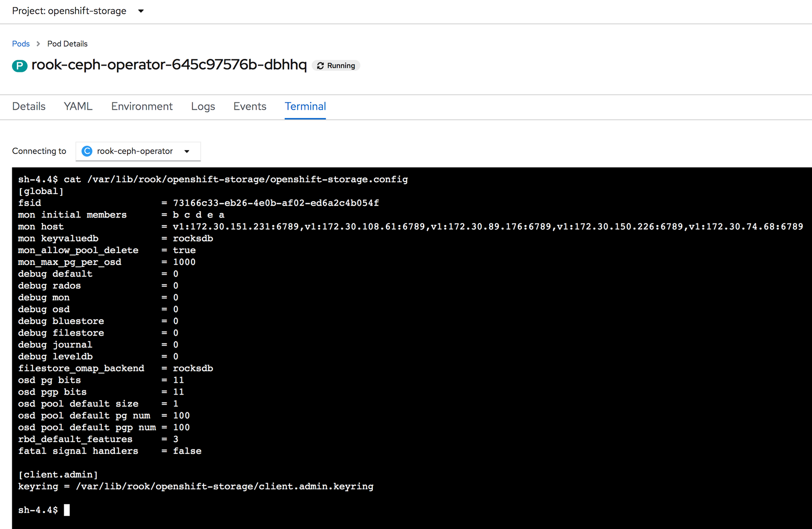
Task: Click the 'osd pgp bits' line
Action: (x=101, y=392)
